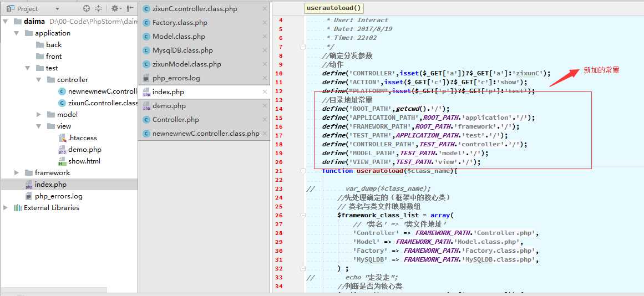644x296 pixels.
Task: Select newnewnewC.controller file in project tree
Action: (103, 91)
